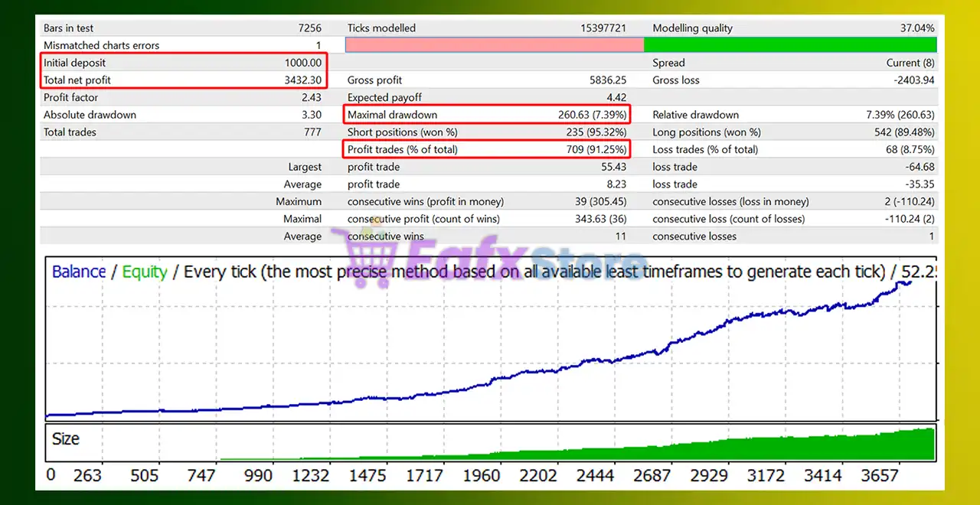Screen dimensions: 980x505
Task: Select the Equity legend label
Action: [x=144, y=272]
